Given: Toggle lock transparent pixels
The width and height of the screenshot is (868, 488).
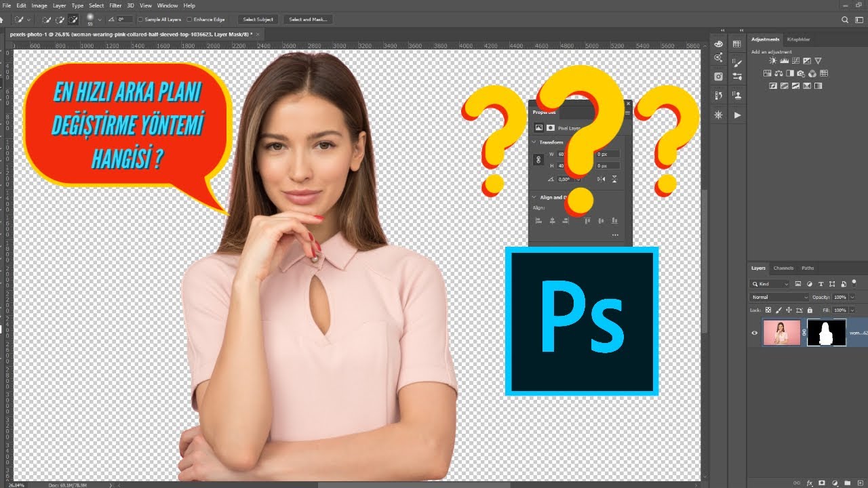Looking at the screenshot, I should pos(768,310).
